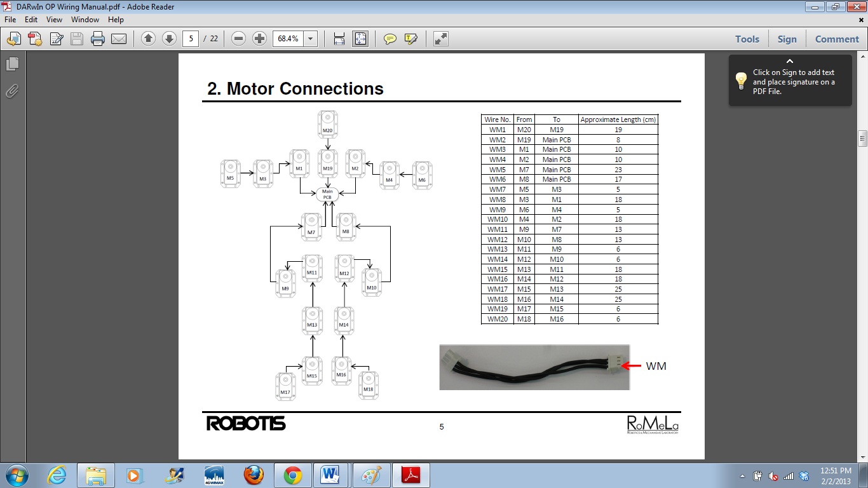This screenshot has height=488, width=868.
Task: Open Microsoft Word from taskbar
Action: 331,475
